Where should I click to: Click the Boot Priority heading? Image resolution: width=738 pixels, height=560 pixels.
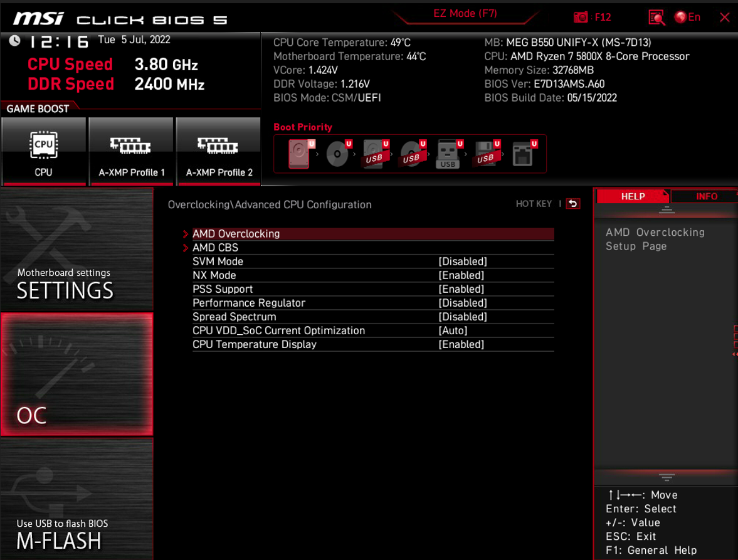tap(303, 127)
